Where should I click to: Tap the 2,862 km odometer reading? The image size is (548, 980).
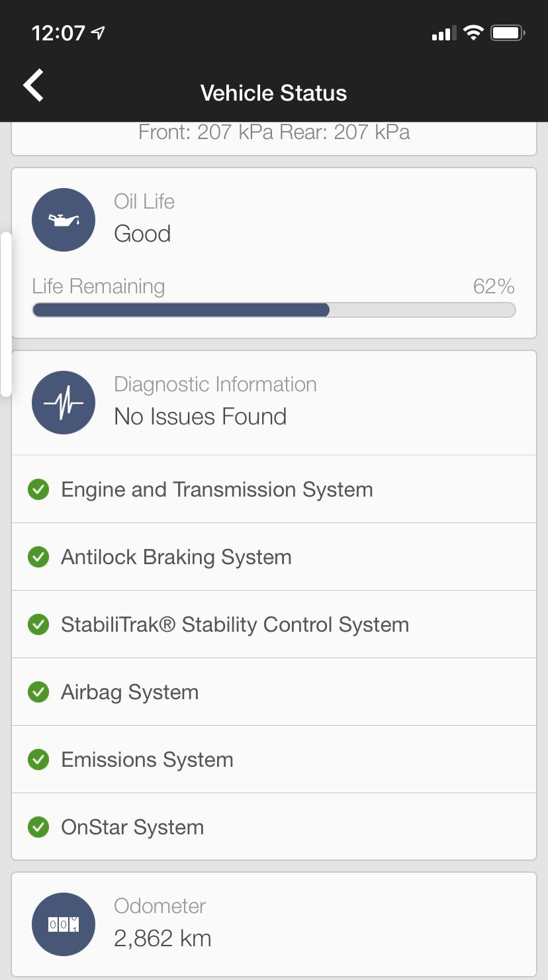[163, 938]
